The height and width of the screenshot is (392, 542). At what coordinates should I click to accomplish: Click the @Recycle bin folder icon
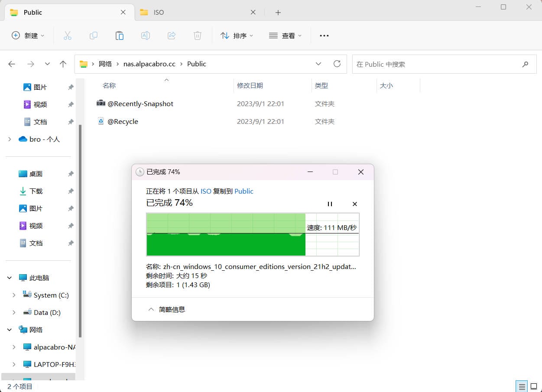[101, 121]
